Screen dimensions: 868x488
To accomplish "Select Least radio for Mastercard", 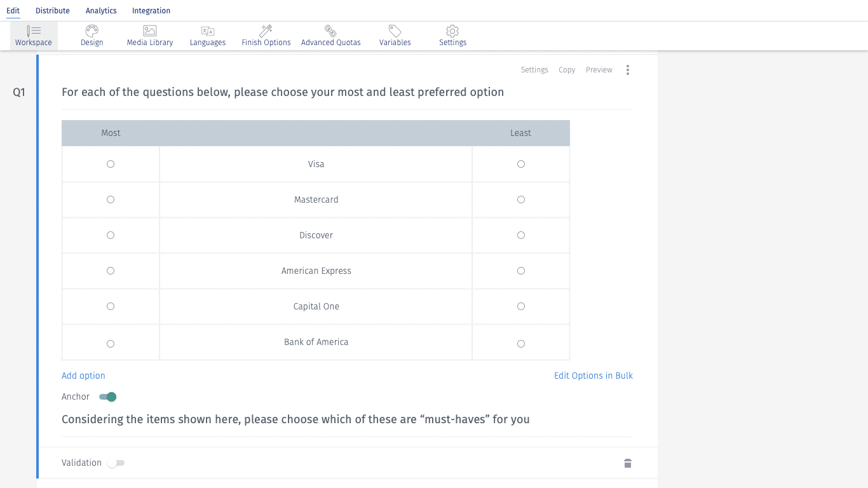I will point(521,200).
